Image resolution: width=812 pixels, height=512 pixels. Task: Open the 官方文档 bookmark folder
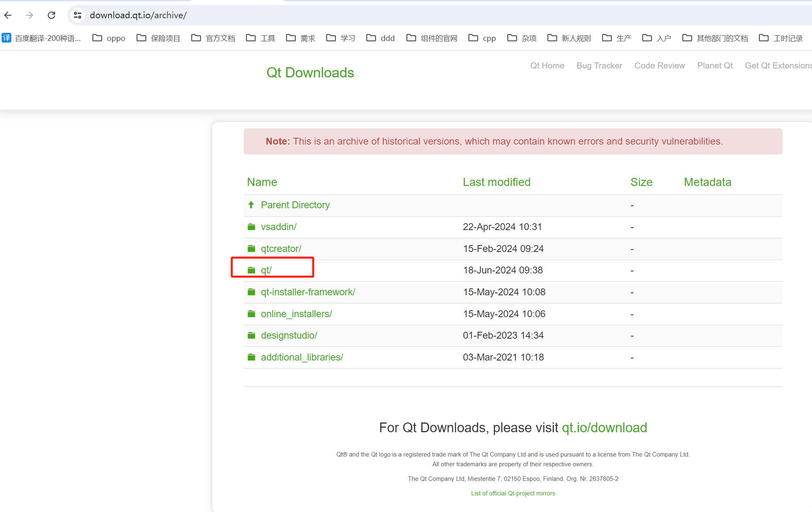pos(213,38)
